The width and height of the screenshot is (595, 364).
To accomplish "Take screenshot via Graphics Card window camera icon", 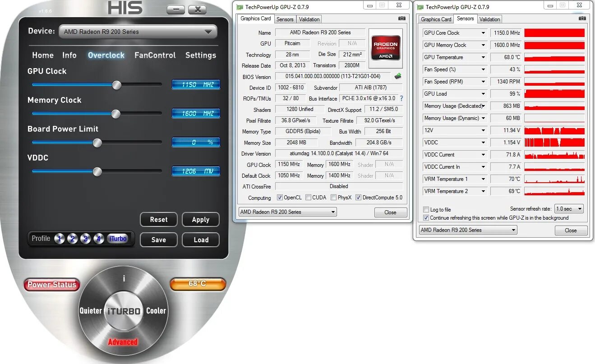I will [401, 18].
